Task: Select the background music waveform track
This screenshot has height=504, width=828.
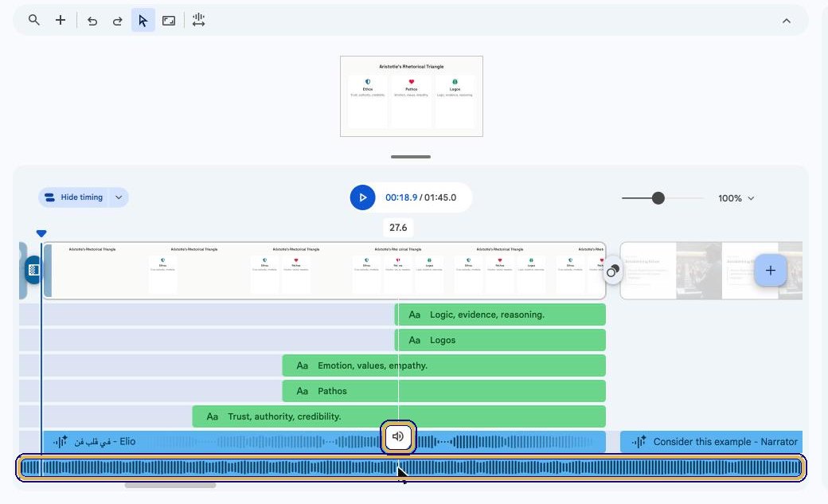Action: pos(411,467)
